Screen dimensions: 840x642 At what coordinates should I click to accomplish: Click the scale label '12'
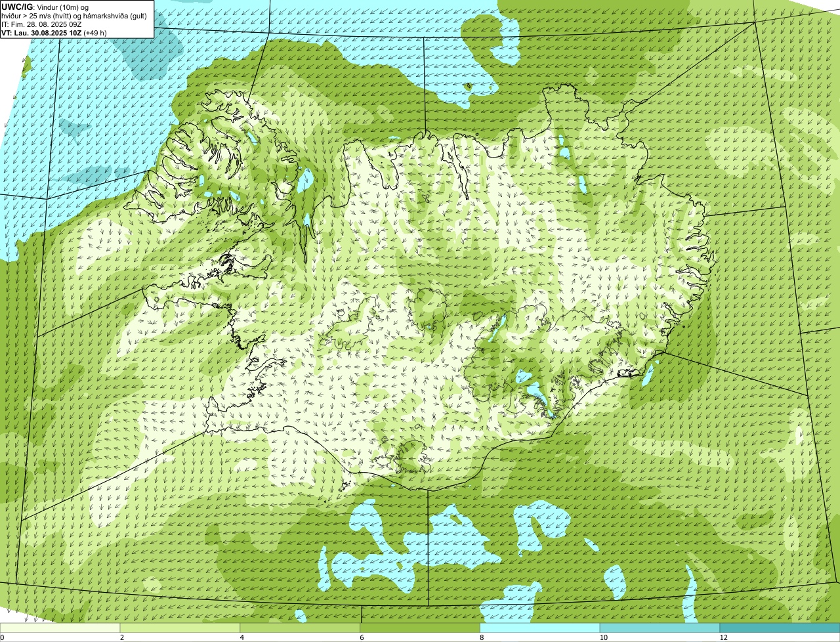pos(723,637)
